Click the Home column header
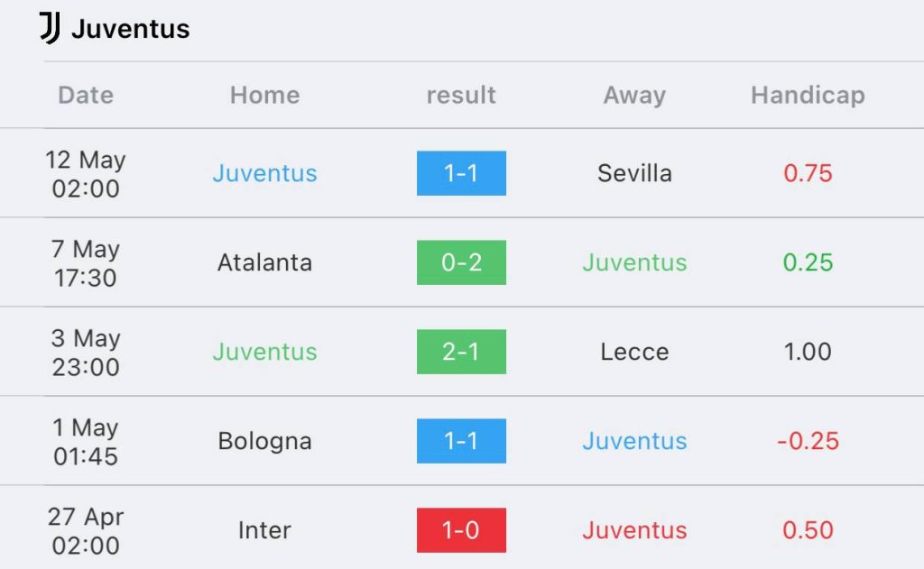This screenshot has width=924, height=569. pyautogui.click(x=264, y=95)
